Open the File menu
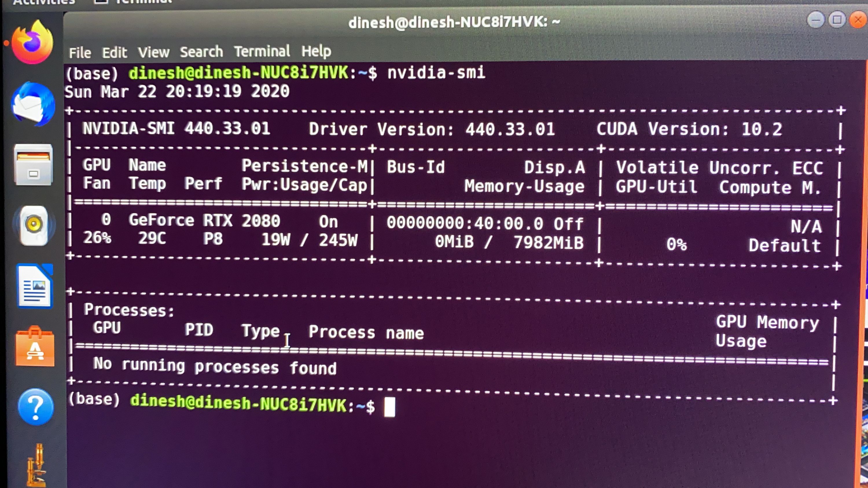 click(80, 53)
